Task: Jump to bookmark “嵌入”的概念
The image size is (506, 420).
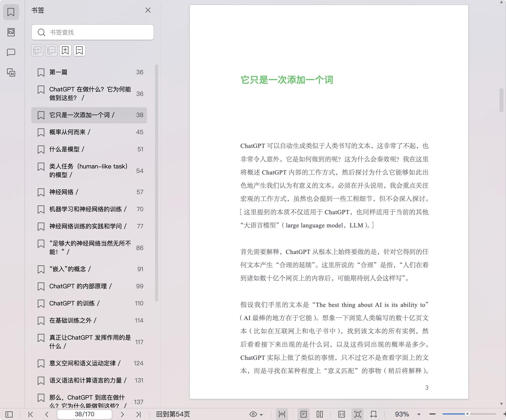Action: 89,269
